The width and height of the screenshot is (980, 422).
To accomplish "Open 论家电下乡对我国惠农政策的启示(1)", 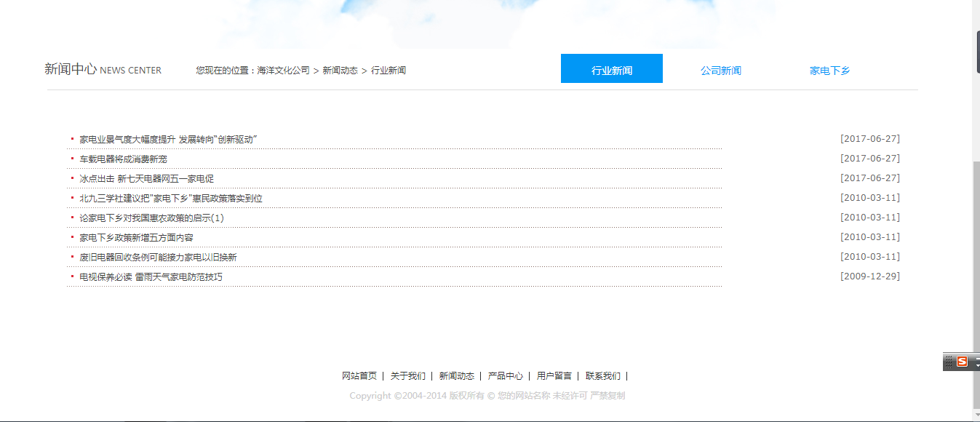I will point(151,218).
